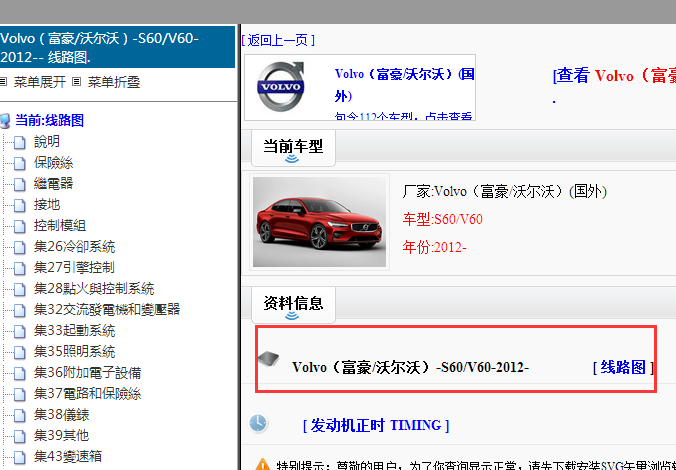
Task: Click the page icon beside 控制模组
Action: (19, 226)
